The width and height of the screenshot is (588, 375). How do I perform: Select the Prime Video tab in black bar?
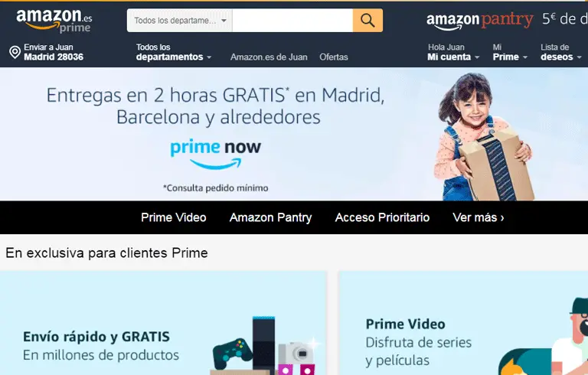(174, 217)
